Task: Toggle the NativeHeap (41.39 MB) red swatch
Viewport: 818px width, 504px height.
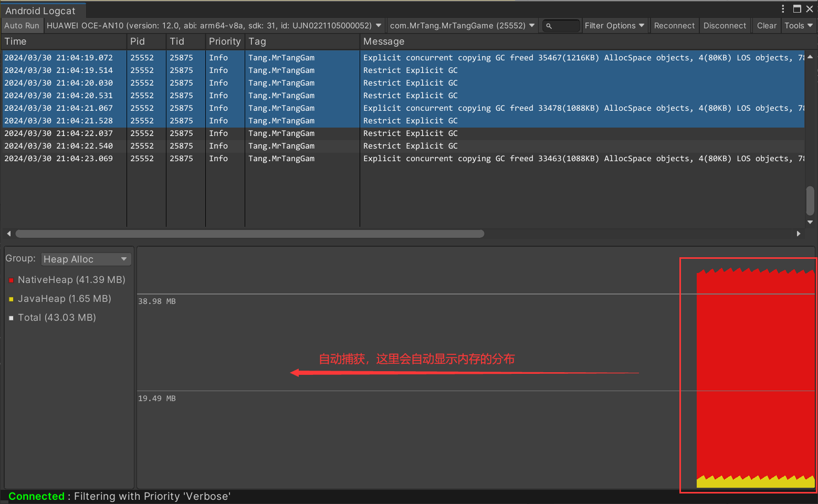Action: tap(11, 280)
